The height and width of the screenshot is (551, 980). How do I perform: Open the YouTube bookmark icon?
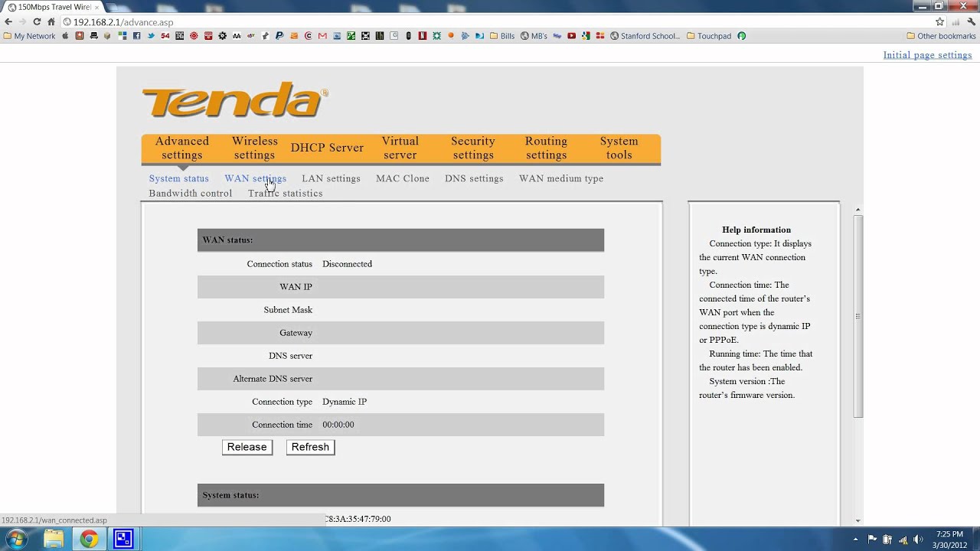571,36
